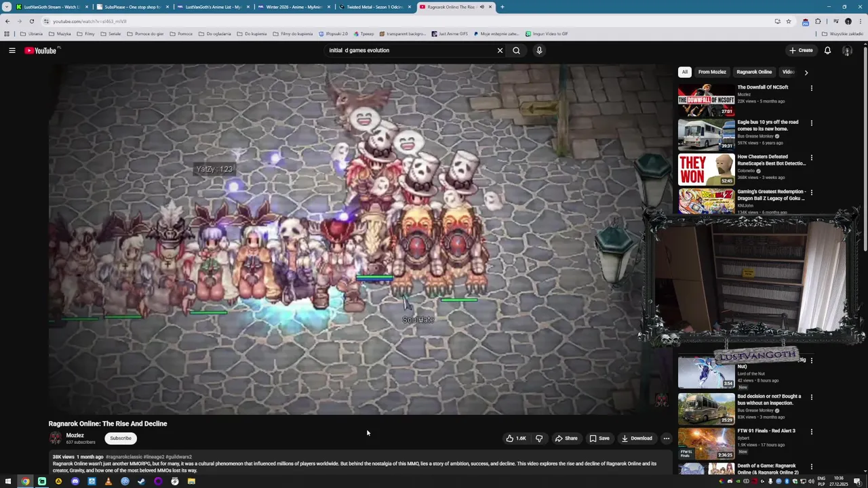Download the video
Image resolution: width=868 pixels, height=488 pixels.
coord(637,439)
